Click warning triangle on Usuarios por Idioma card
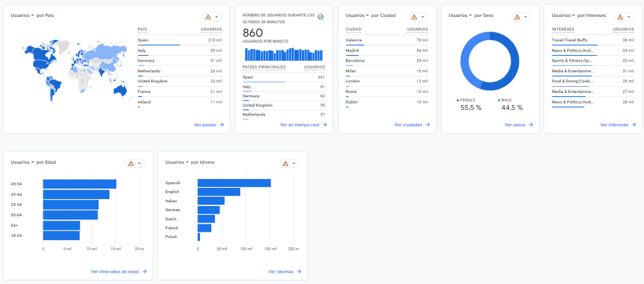644x284 pixels. [x=286, y=163]
